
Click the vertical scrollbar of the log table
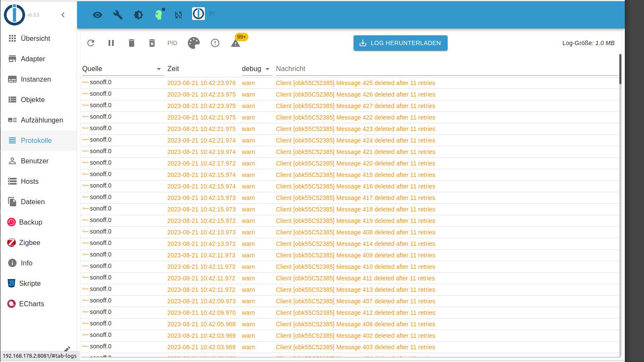[x=620, y=68]
